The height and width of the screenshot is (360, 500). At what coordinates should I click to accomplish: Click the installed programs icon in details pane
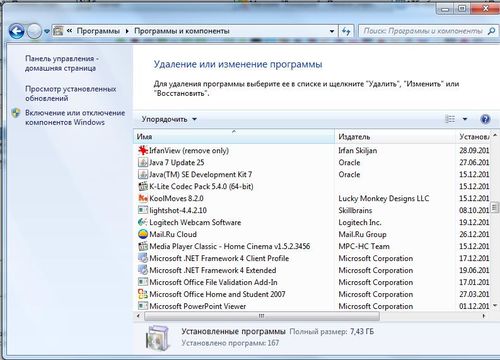(158, 338)
